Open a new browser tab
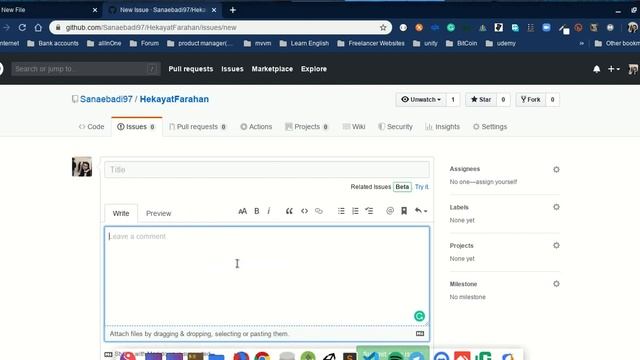 (233, 10)
